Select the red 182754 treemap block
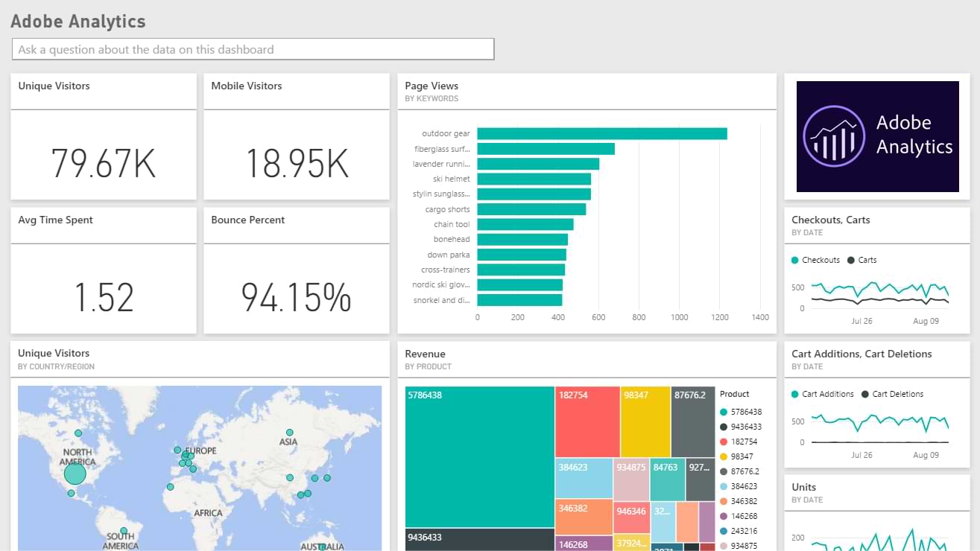 pos(587,421)
